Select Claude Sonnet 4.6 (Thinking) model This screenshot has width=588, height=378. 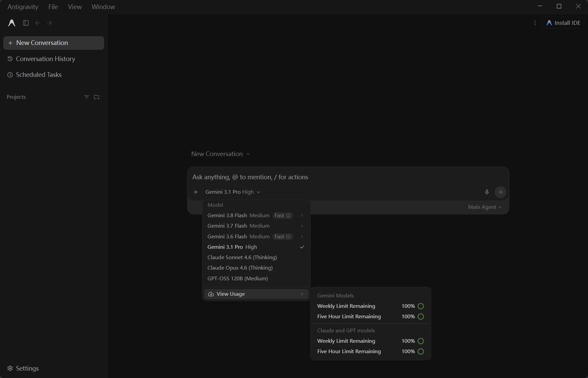tap(256, 258)
